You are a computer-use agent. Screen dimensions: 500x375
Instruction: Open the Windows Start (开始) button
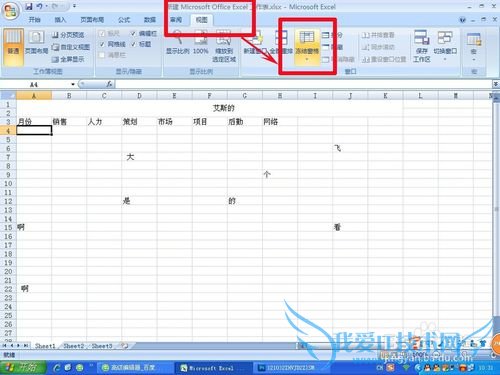pyautogui.click(x=23, y=368)
